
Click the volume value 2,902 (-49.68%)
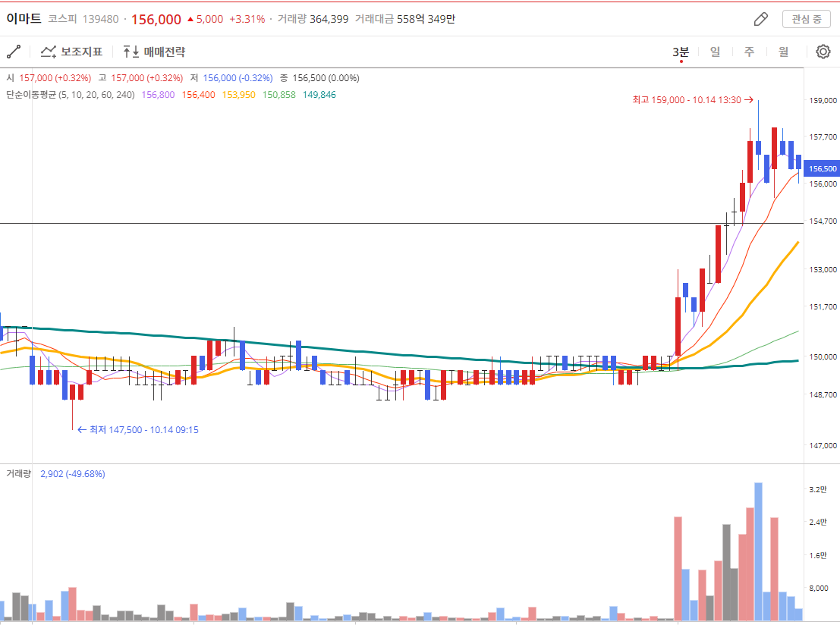[73, 474]
